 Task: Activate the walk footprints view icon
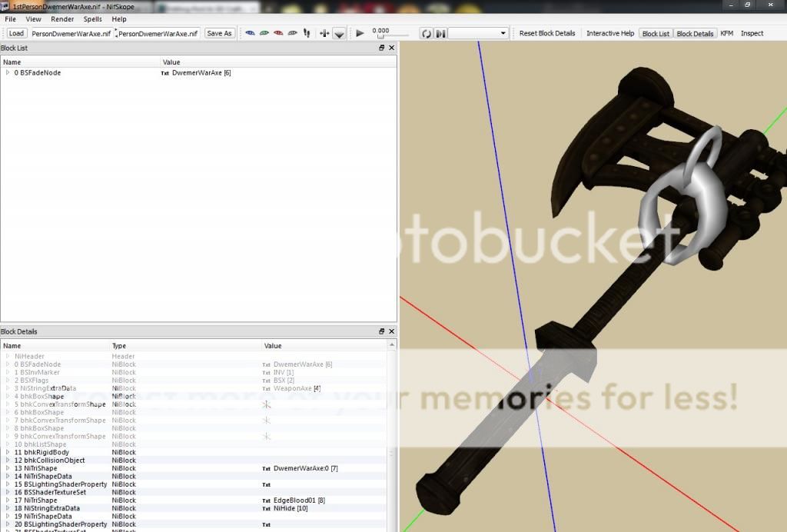click(x=307, y=33)
